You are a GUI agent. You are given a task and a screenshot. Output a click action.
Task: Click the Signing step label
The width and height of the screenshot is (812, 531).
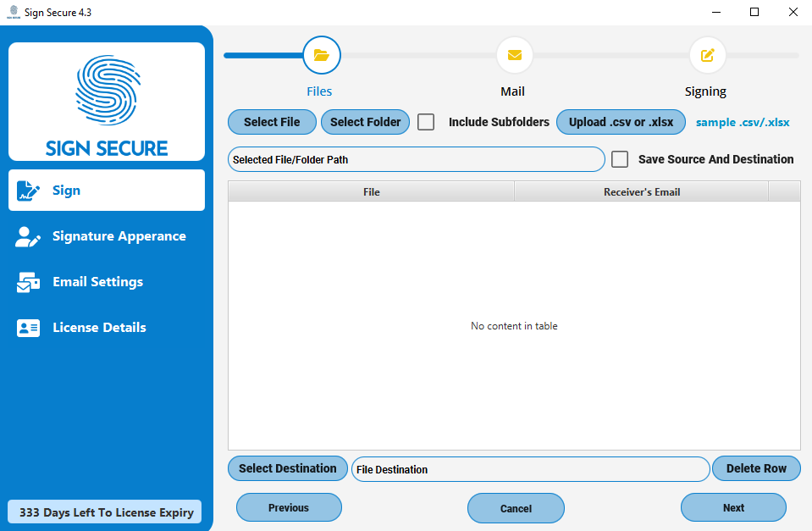point(705,92)
